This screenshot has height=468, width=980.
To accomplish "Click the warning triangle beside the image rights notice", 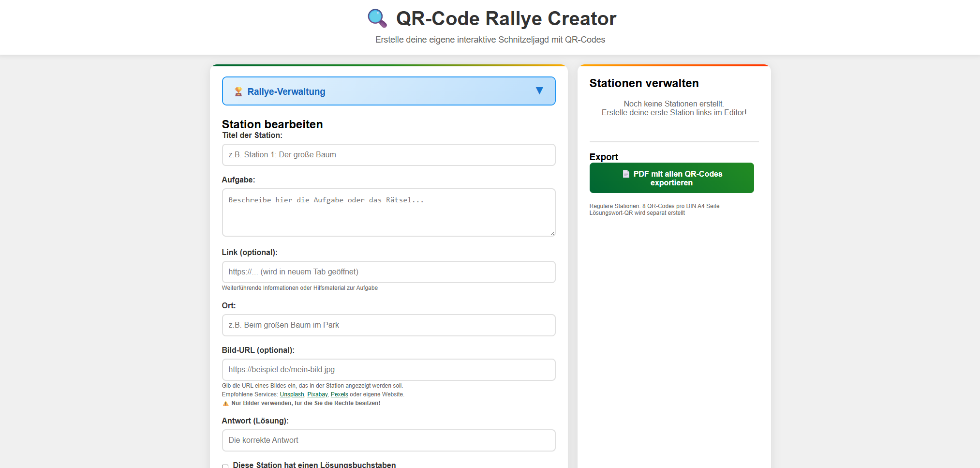I will [x=225, y=403].
